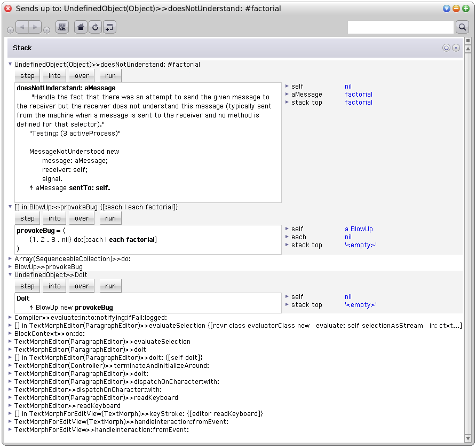Click the orange collapse window button
The height and width of the screenshot is (448, 476).
click(x=456, y=9)
